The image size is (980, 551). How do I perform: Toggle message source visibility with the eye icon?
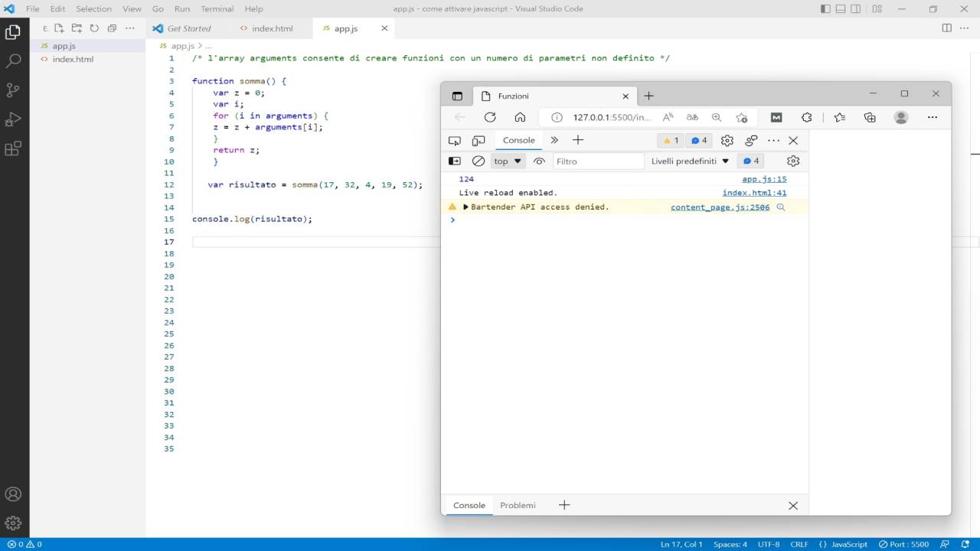click(x=539, y=161)
